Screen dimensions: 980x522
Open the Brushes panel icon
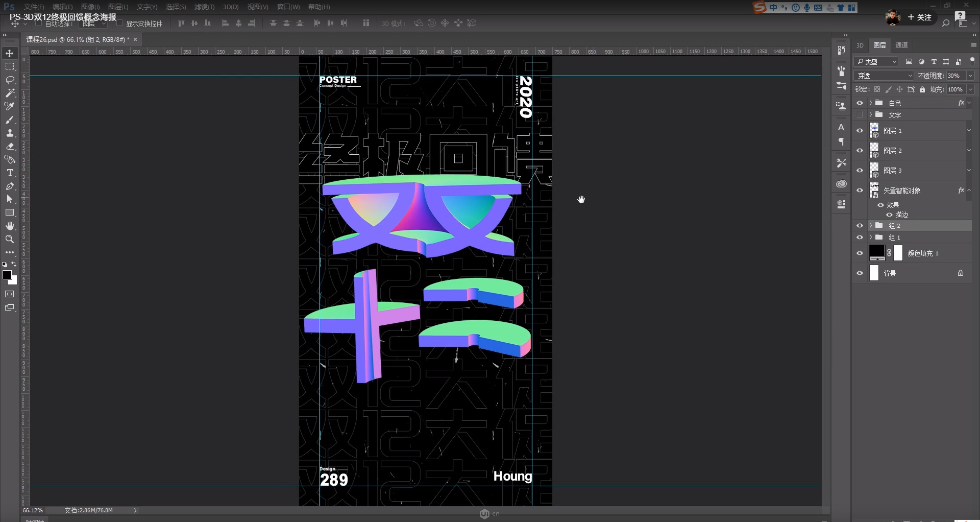point(842,70)
